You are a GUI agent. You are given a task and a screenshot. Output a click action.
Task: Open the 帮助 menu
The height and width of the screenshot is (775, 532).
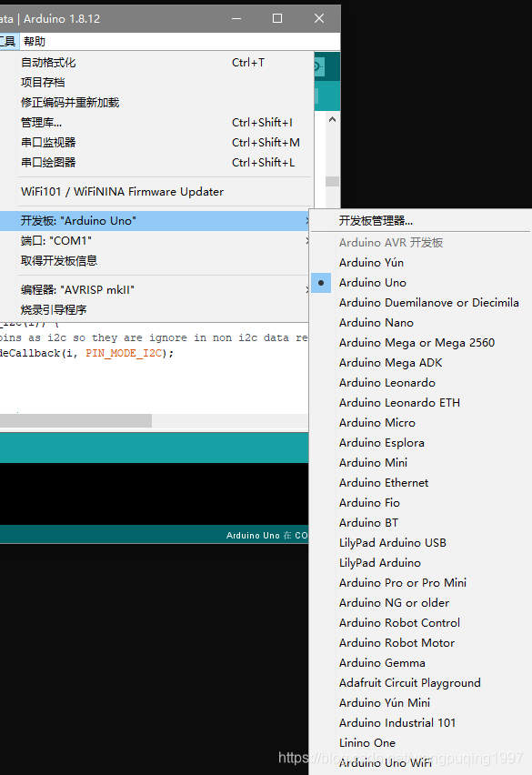tap(35, 42)
